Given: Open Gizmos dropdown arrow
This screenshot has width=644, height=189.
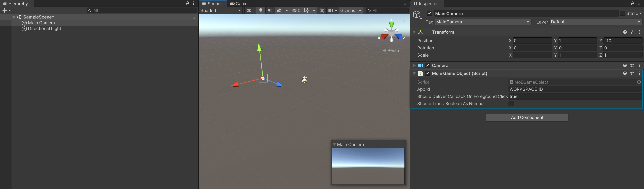Looking at the screenshot, I should 360,10.
